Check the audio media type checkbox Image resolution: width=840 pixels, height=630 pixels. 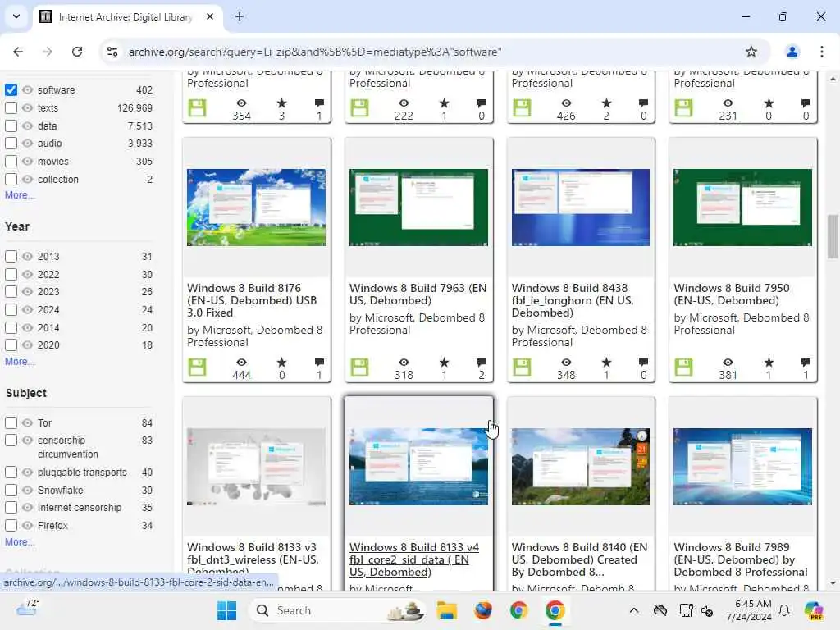11,143
